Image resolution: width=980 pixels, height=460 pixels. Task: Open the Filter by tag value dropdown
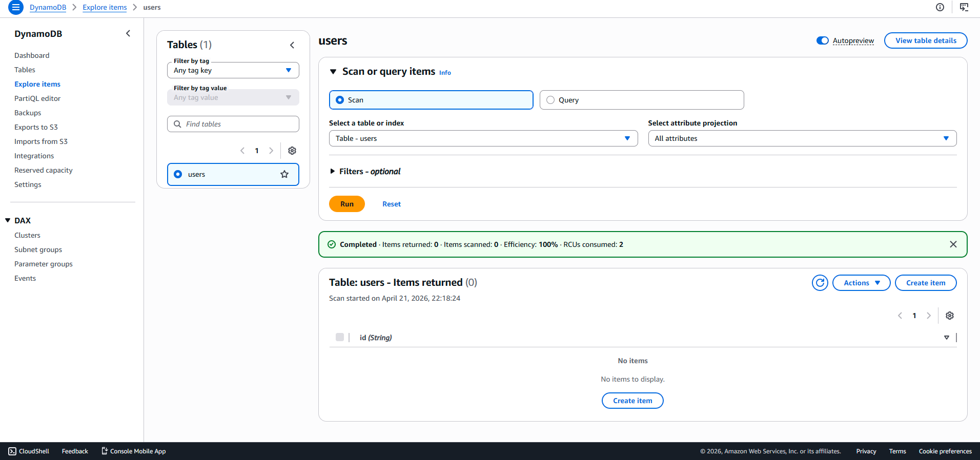(233, 97)
